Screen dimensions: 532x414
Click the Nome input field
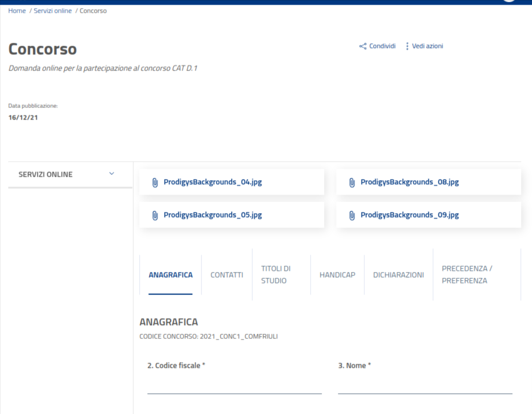click(x=425, y=385)
